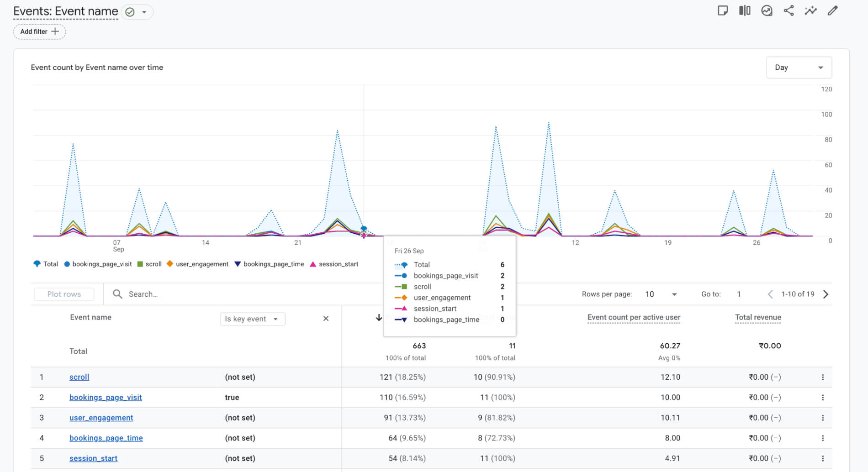
Task: Open options menu for the scroll row
Action: (x=823, y=377)
